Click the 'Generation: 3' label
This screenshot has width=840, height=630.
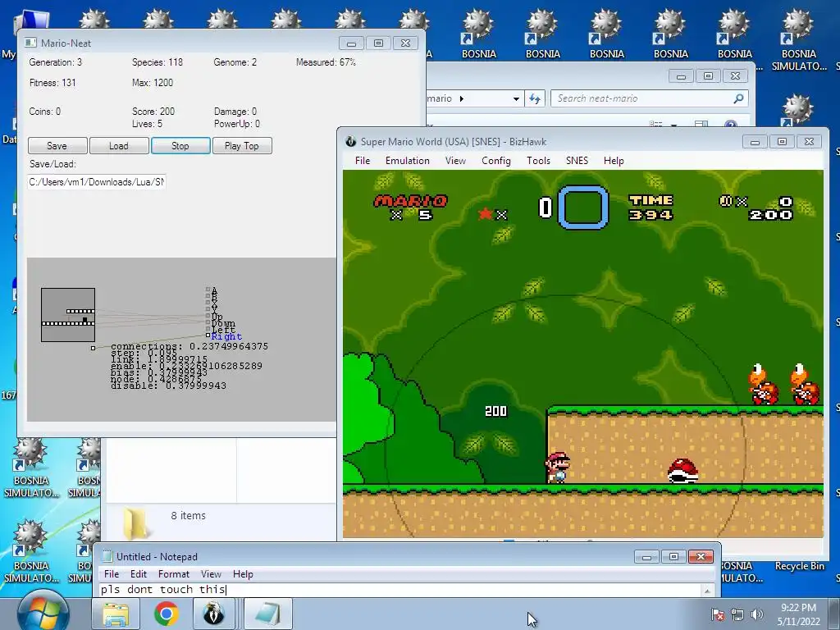tap(56, 62)
